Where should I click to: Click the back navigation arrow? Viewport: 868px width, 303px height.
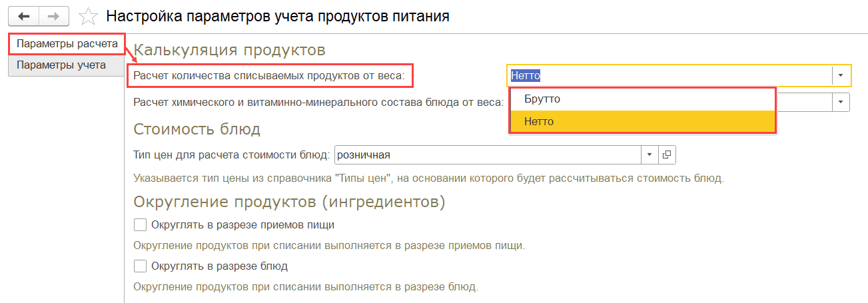coord(24,16)
